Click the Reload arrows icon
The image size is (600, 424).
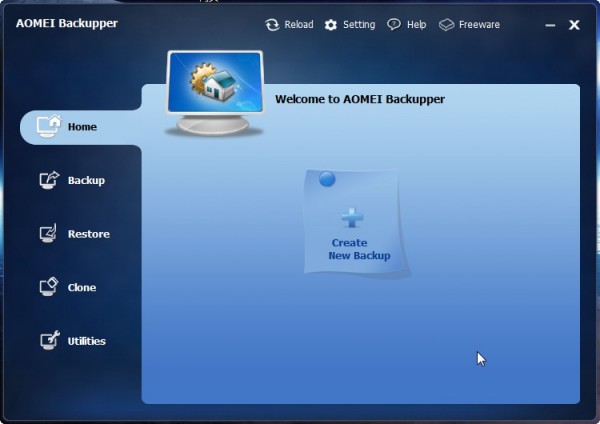272,25
